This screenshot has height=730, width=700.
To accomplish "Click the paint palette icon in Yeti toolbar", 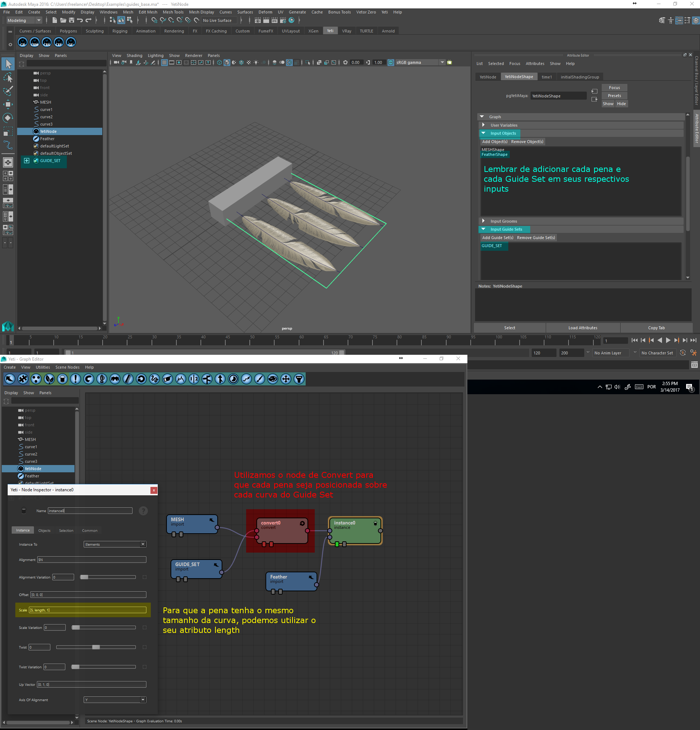I will click(x=273, y=379).
